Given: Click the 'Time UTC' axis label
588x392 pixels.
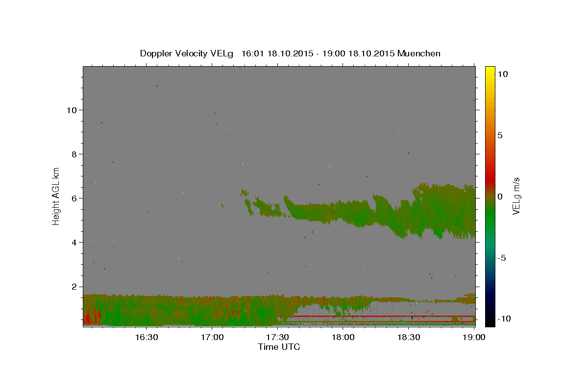Looking at the screenshot, I should [x=279, y=347].
